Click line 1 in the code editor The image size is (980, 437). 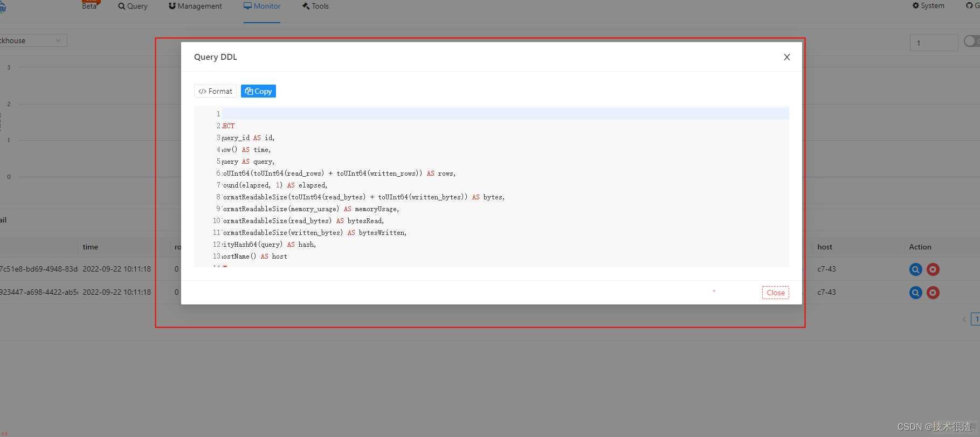(505, 114)
